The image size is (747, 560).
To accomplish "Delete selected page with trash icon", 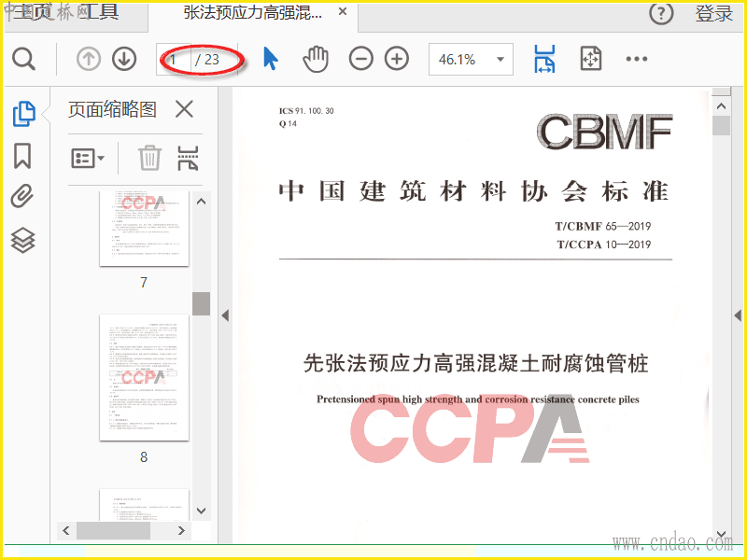I will tap(149, 158).
